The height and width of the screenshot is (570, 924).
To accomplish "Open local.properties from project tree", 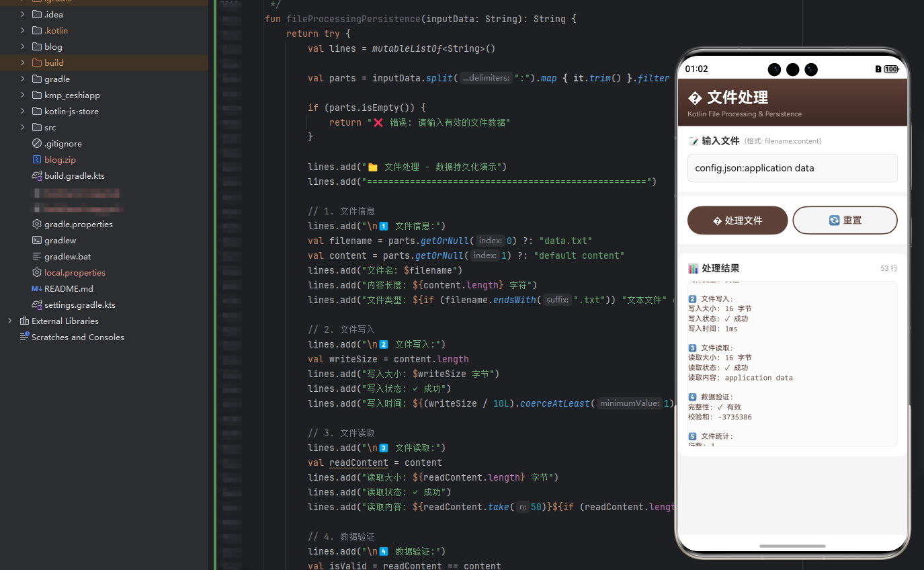I will pos(75,272).
